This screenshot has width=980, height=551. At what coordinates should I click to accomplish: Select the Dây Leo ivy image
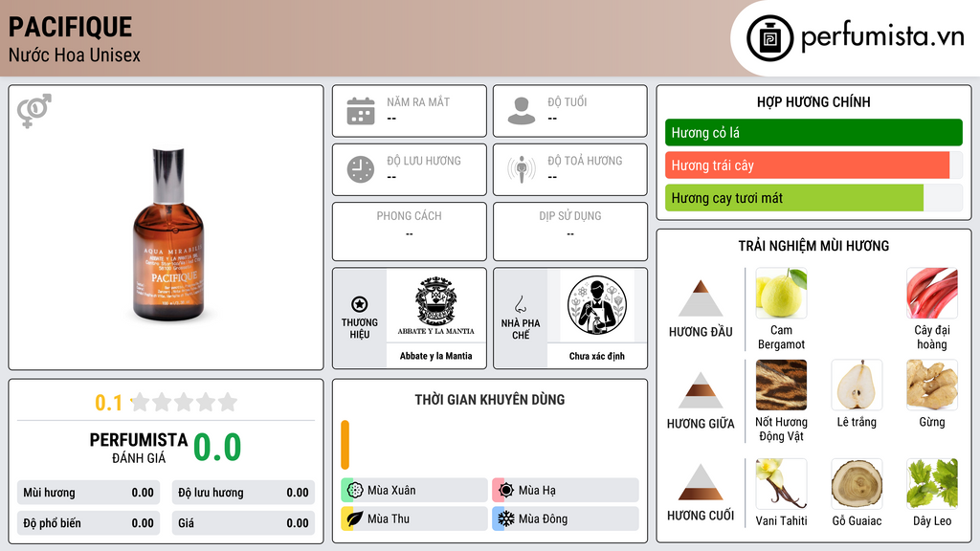click(x=932, y=483)
